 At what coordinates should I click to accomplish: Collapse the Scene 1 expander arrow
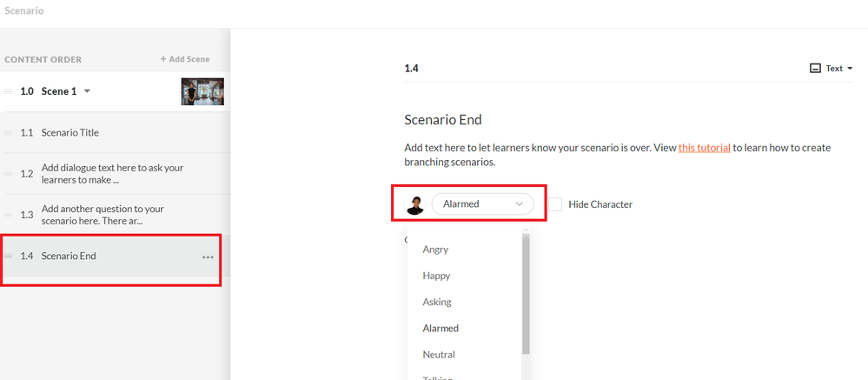coord(87,91)
